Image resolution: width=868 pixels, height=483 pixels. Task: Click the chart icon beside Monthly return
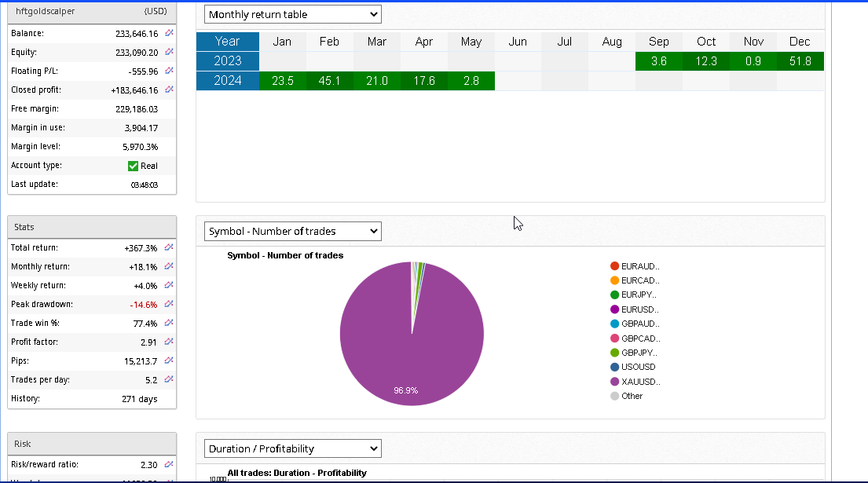coord(169,267)
